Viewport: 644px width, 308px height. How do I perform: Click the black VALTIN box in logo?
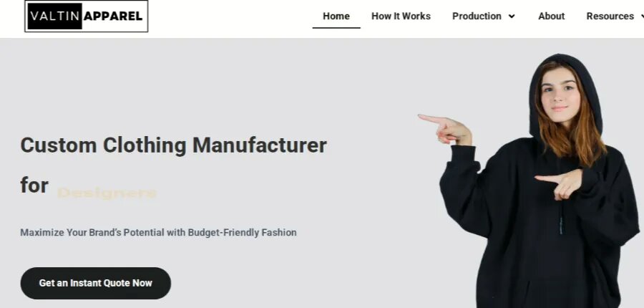click(x=54, y=16)
